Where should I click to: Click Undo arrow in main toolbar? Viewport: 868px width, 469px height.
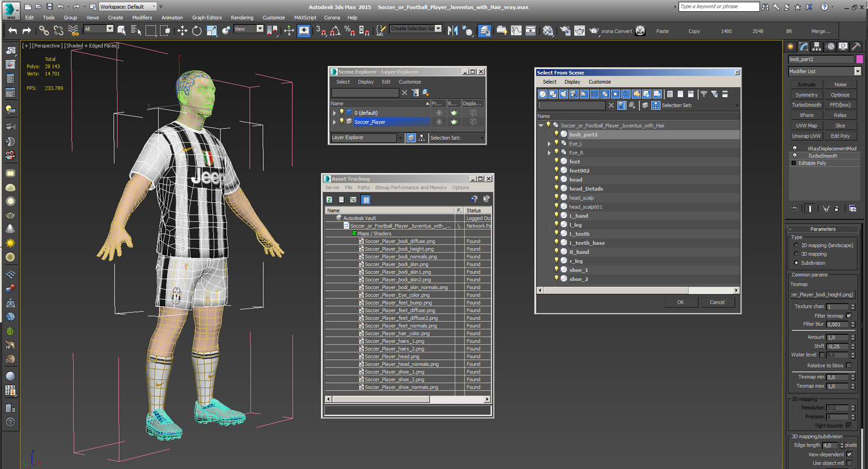click(13, 30)
